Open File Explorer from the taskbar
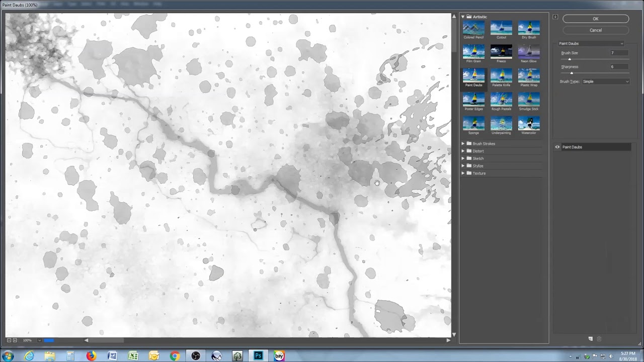 50,356
